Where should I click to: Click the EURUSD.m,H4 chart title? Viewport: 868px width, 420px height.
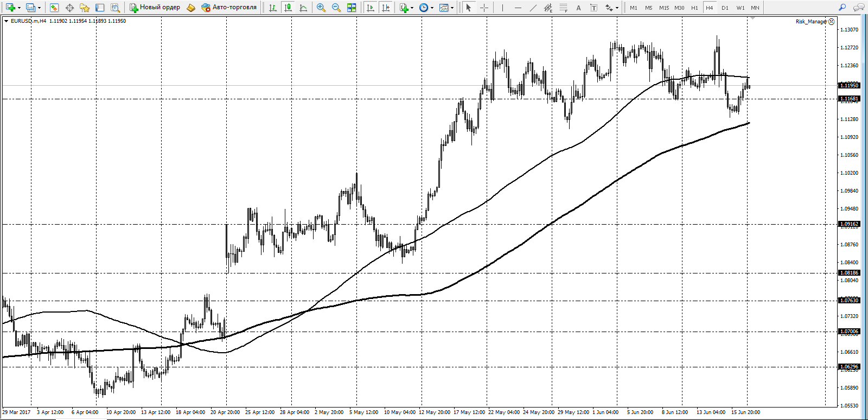point(29,21)
